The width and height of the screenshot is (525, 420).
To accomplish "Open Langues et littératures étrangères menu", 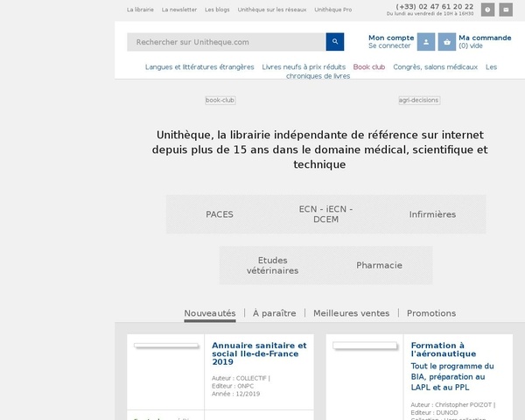I will coord(199,67).
